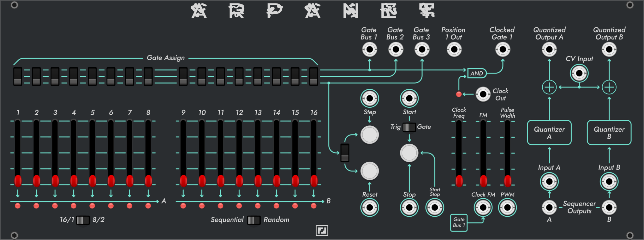Toggle Gate Assign switch for step 1
This screenshot has width=644, height=240.
click(18, 76)
